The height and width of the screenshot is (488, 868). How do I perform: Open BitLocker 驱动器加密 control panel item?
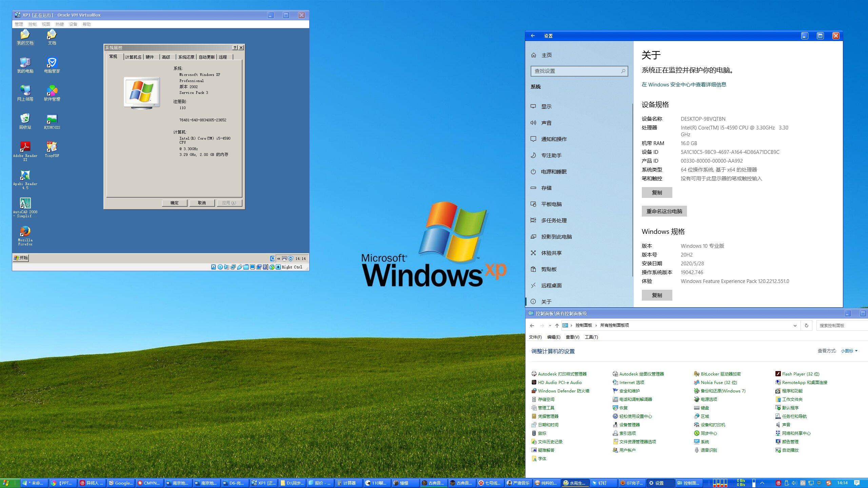click(x=717, y=374)
